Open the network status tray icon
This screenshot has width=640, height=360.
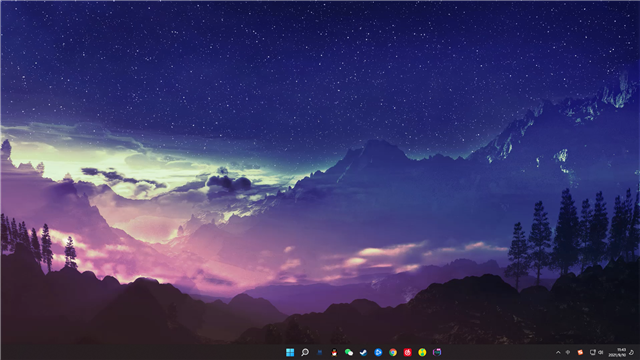click(593, 352)
